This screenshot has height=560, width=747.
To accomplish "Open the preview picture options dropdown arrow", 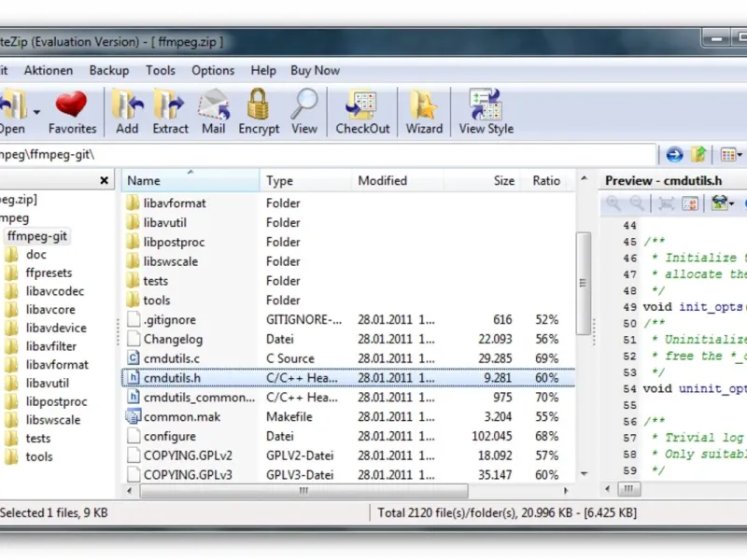I will tap(731, 203).
